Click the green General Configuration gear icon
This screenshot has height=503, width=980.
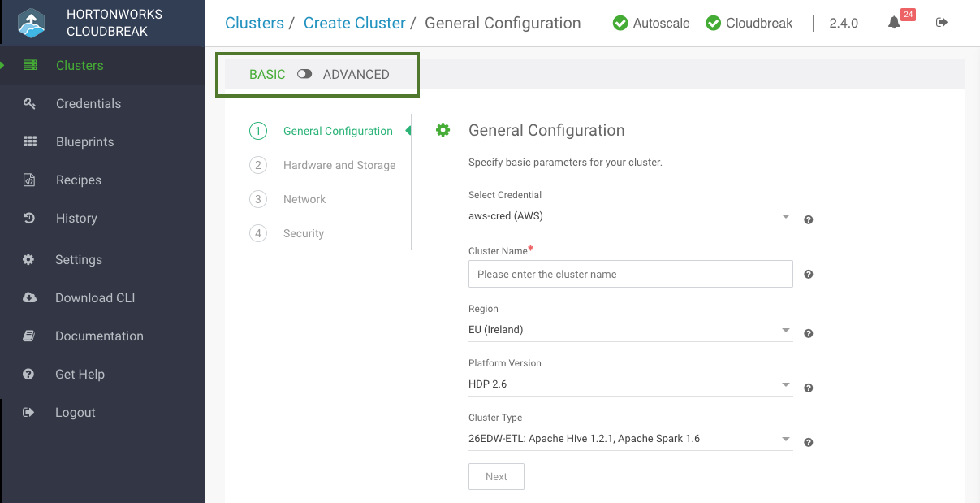[443, 130]
